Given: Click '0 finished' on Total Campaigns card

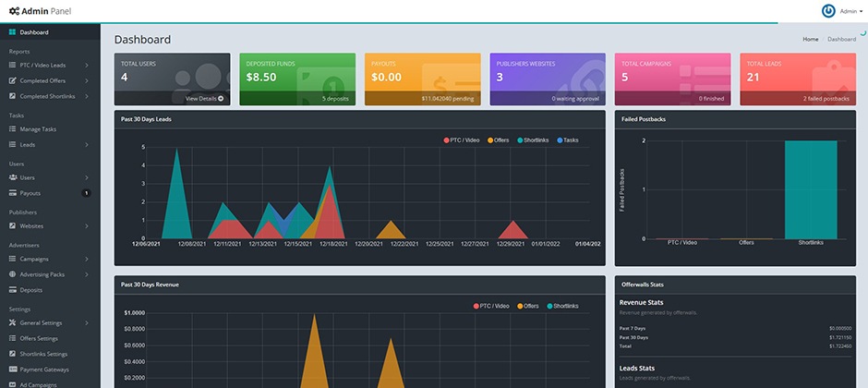Looking at the screenshot, I should [x=711, y=99].
